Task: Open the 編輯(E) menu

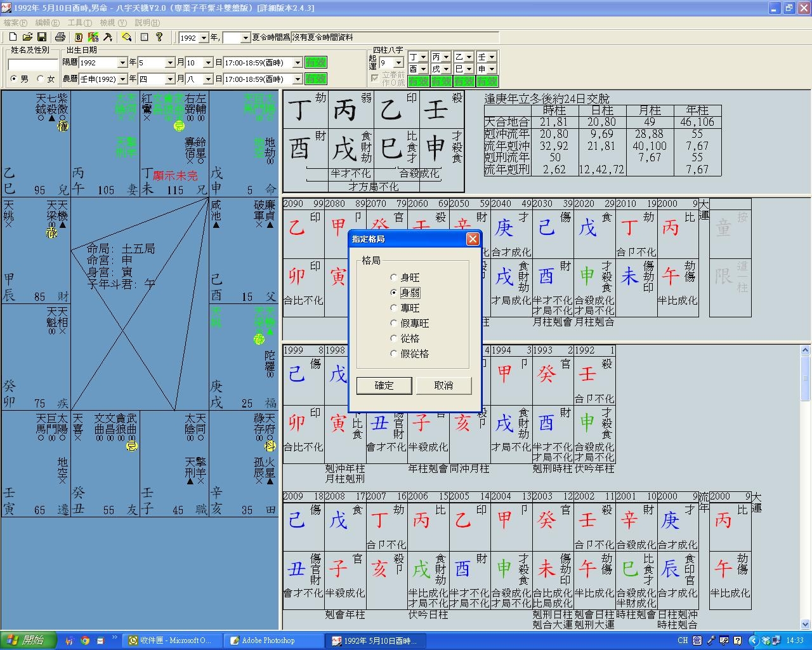Action: click(x=48, y=23)
